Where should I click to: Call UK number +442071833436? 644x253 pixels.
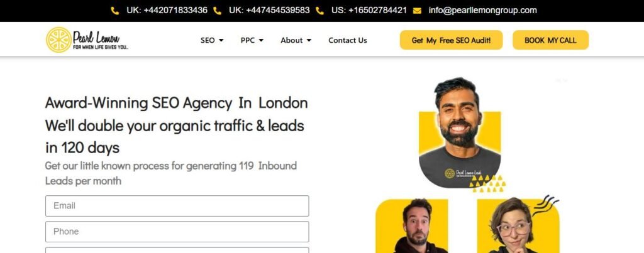[167, 10]
